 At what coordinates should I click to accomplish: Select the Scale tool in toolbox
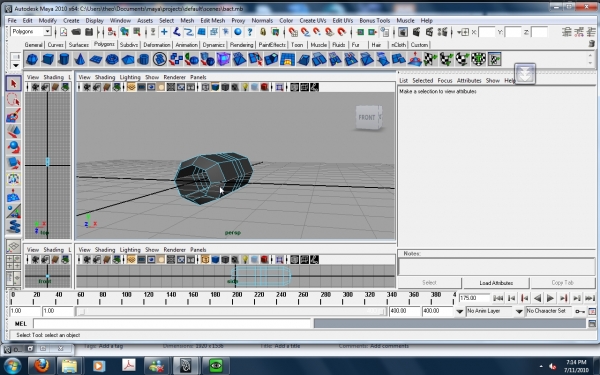coord(13,163)
